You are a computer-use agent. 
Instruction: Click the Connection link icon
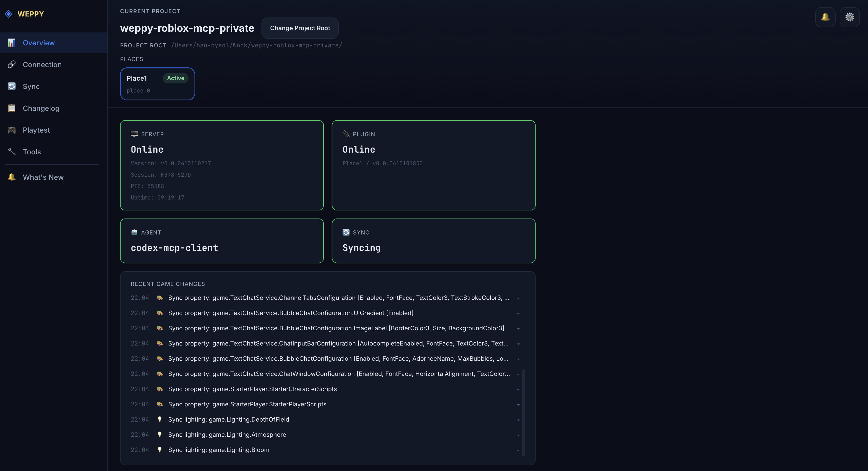[x=11, y=64]
